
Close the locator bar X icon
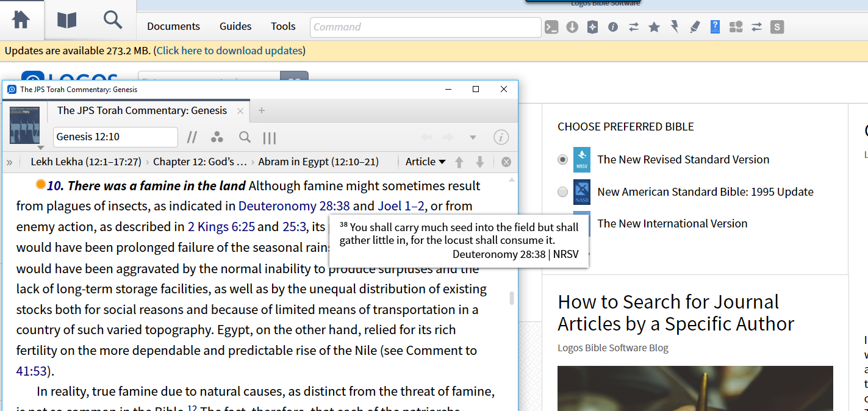pyautogui.click(x=506, y=162)
